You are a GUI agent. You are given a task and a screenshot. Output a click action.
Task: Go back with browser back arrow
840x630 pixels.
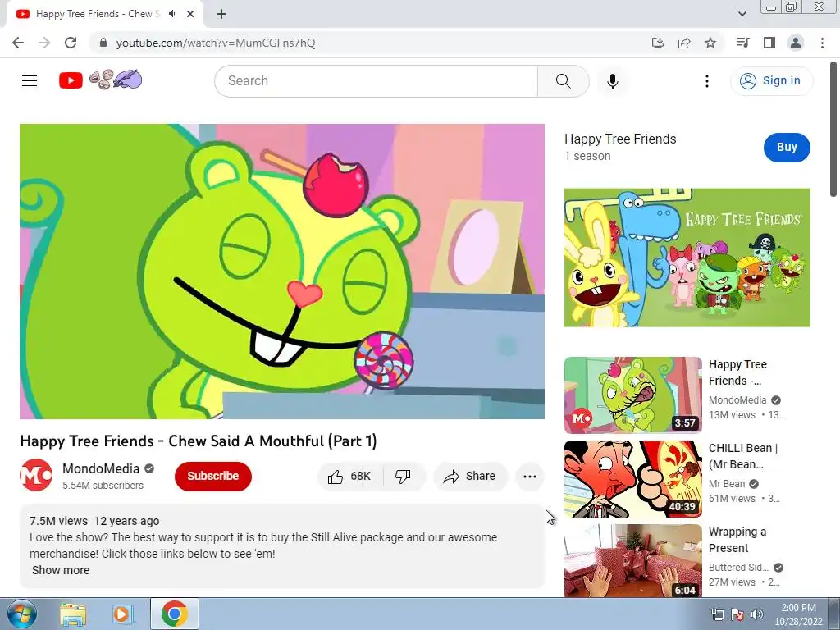18,43
